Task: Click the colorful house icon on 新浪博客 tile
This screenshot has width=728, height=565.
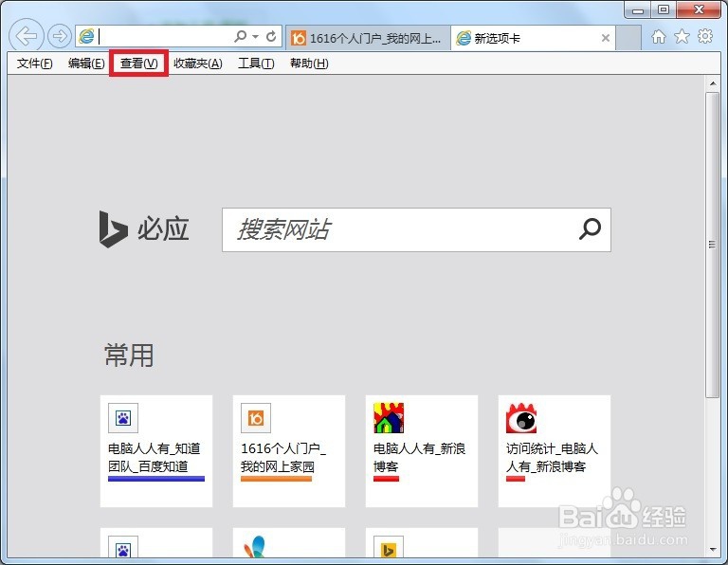Action: [389, 418]
